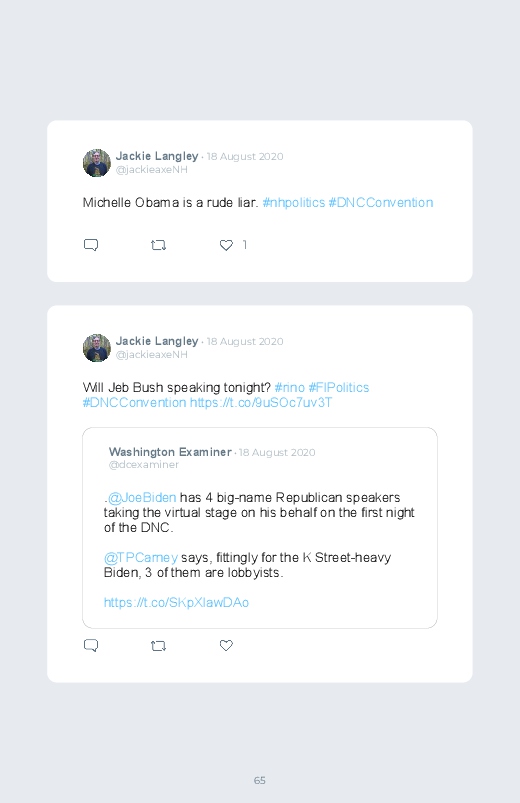The image size is (520, 803).
Task: Open Jackie Langley avatar in first tweet
Action: point(97,163)
